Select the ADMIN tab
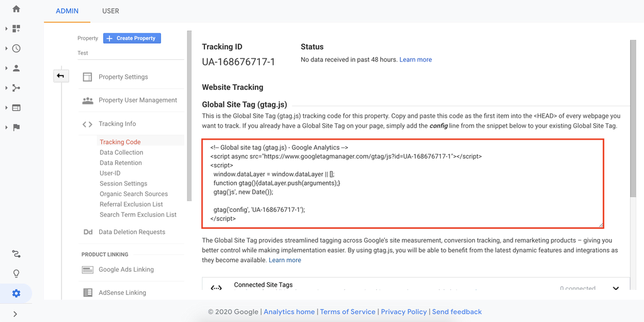 tap(67, 11)
